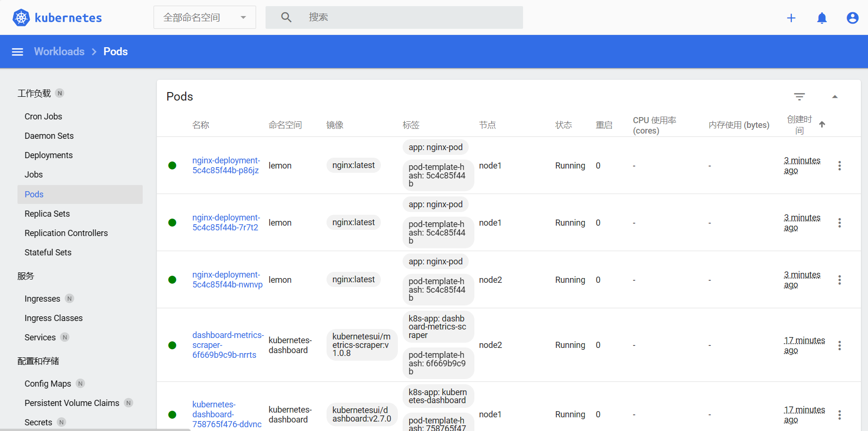Open the hamburger navigation menu
Image resolution: width=868 pixels, height=431 pixels.
[17, 52]
